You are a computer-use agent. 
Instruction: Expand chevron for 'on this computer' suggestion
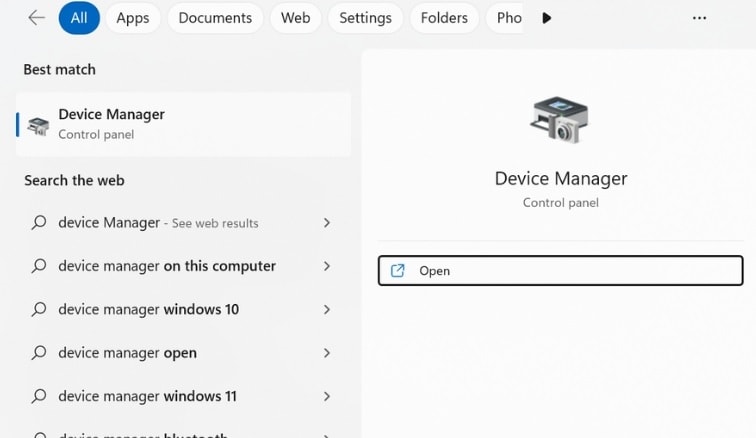coord(327,266)
